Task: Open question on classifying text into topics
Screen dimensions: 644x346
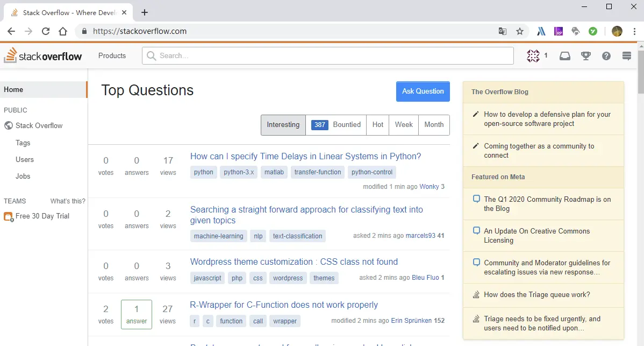Action: pyautogui.click(x=306, y=215)
